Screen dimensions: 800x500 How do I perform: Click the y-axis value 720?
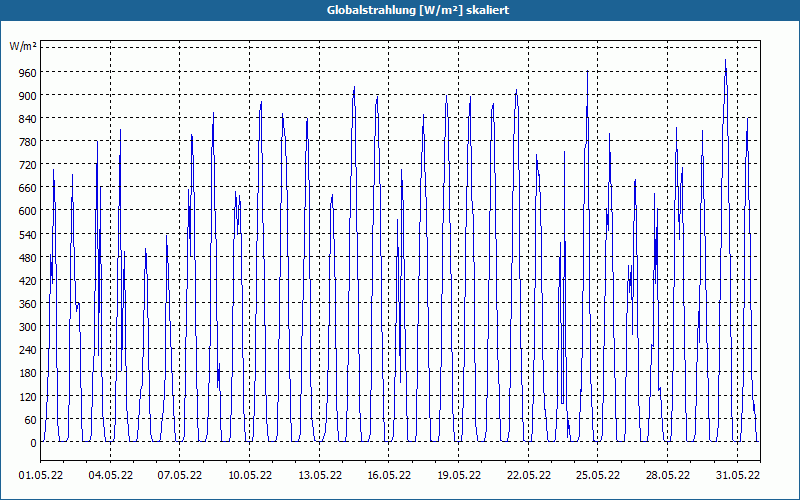pyautogui.click(x=28, y=165)
